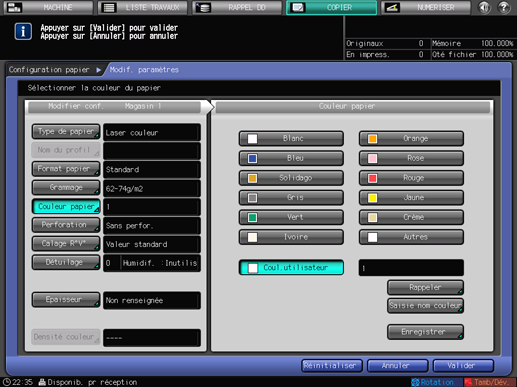Open Epaisseur setting

tap(66, 300)
